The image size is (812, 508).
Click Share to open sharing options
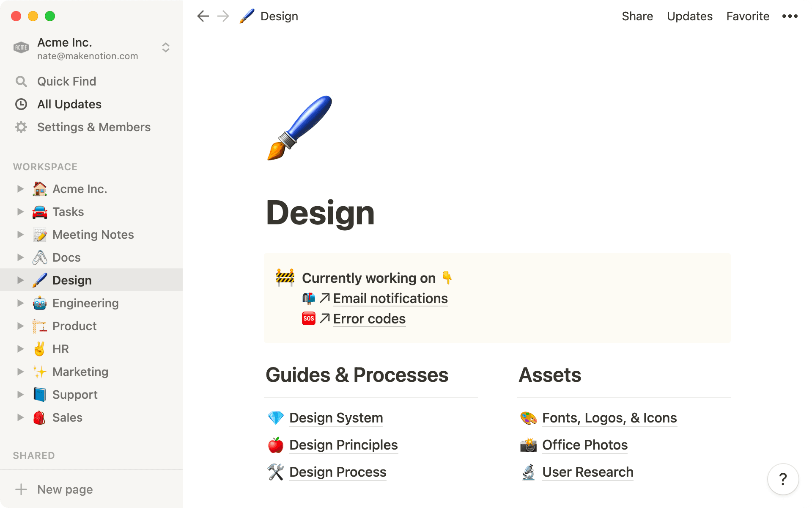pos(637,16)
